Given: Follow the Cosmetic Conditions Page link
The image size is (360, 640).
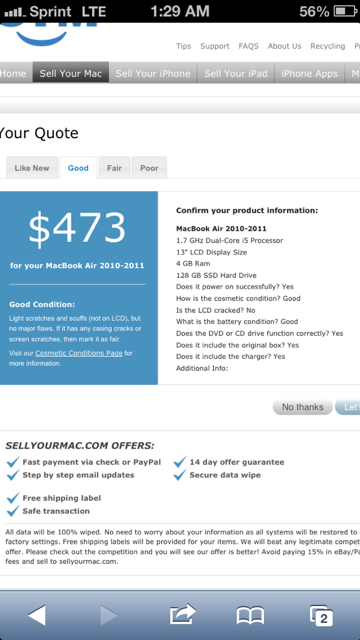Looking at the screenshot, I should (79, 353).
